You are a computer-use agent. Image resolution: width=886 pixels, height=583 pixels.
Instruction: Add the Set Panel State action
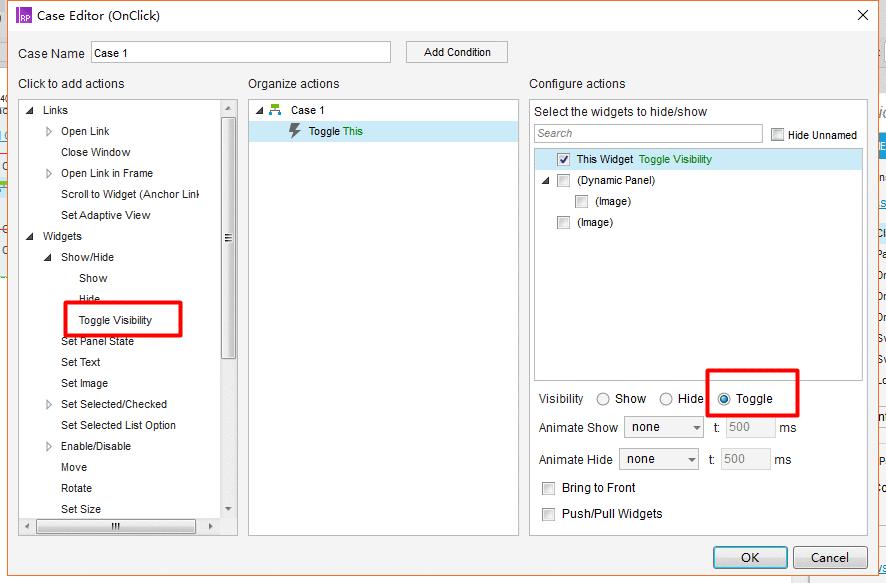[97, 341]
